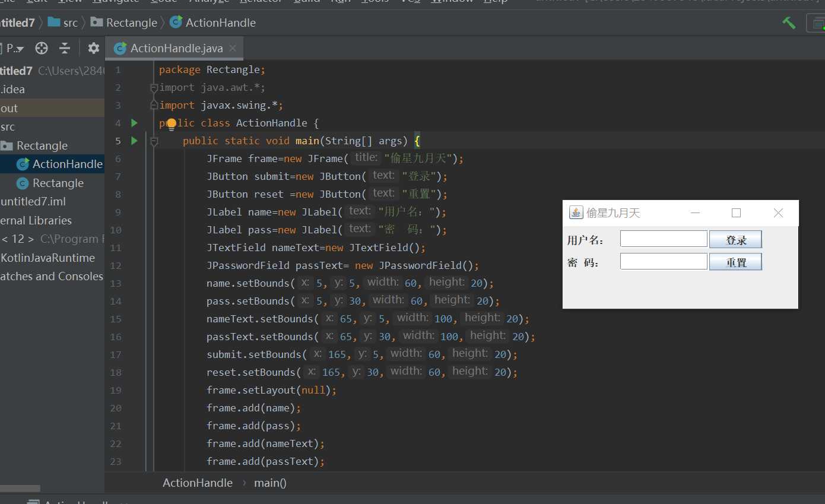Image resolution: width=825 pixels, height=504 pixels.
Task: Click frame.setLayout(null) on line 19
Action: (x=271, y=390)
